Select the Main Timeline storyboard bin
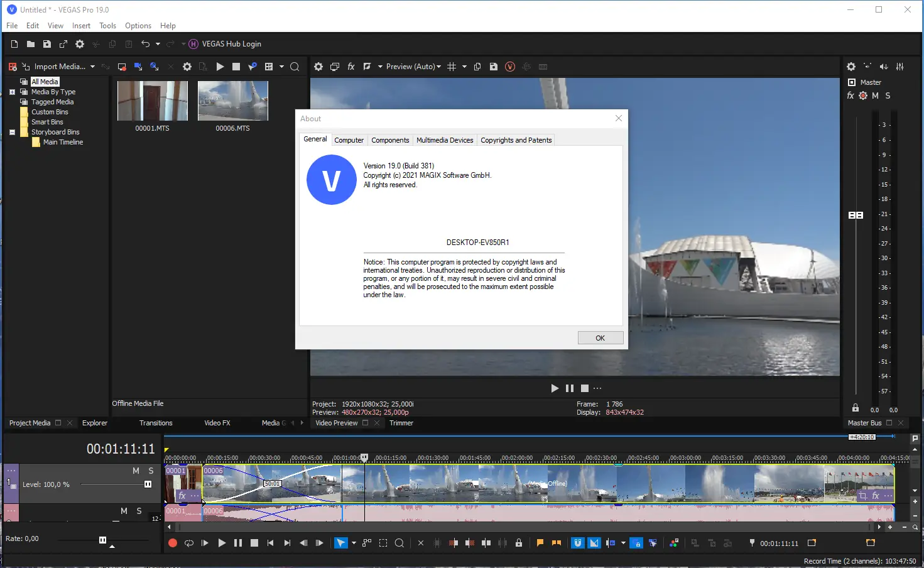 click(63, 142)
